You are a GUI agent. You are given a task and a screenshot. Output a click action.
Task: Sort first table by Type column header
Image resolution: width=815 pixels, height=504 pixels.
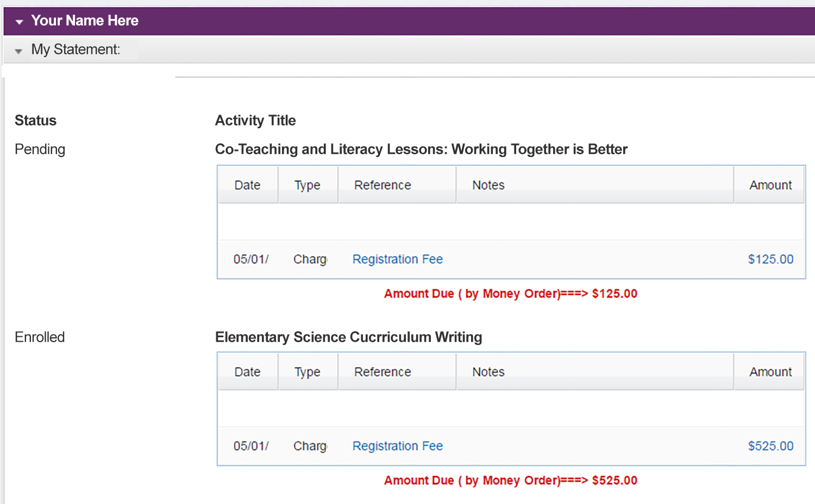(x=308, y=185)
